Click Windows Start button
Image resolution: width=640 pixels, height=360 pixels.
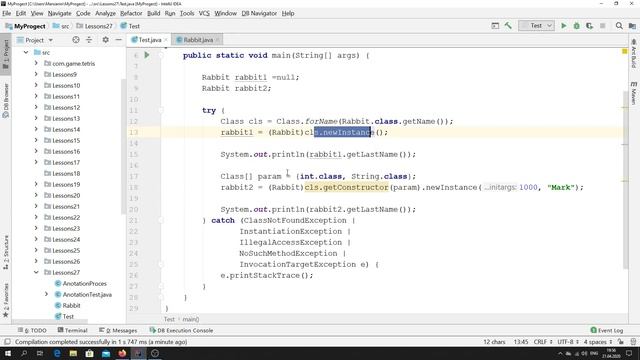point(7,353)
